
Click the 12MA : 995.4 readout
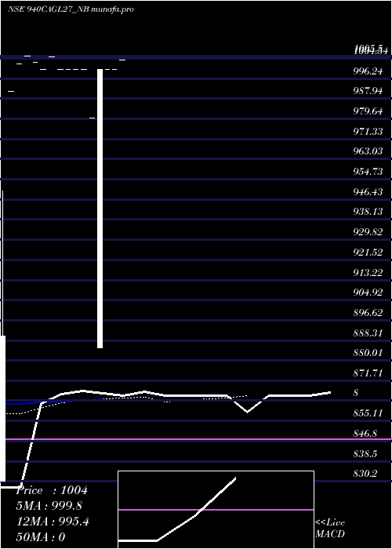(53, 522)
